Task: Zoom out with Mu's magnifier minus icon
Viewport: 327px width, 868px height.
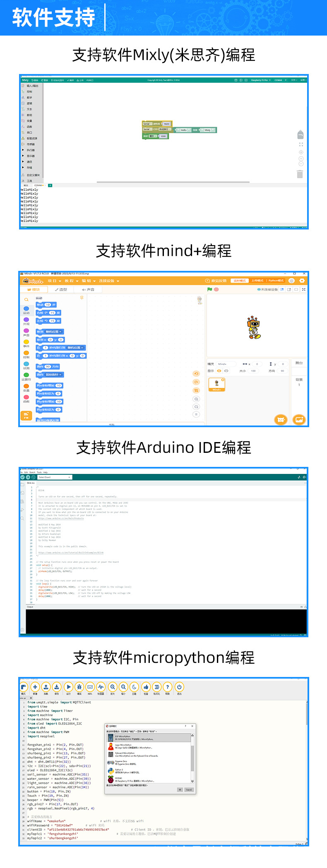Action: pos(123,687)
